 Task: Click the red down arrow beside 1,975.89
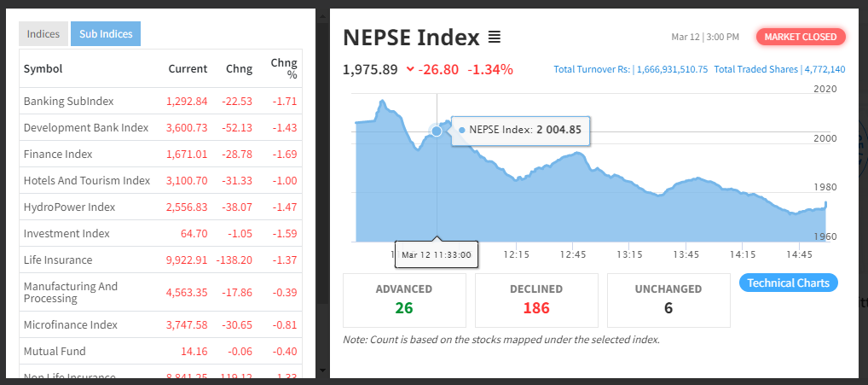tap(410, 70)
